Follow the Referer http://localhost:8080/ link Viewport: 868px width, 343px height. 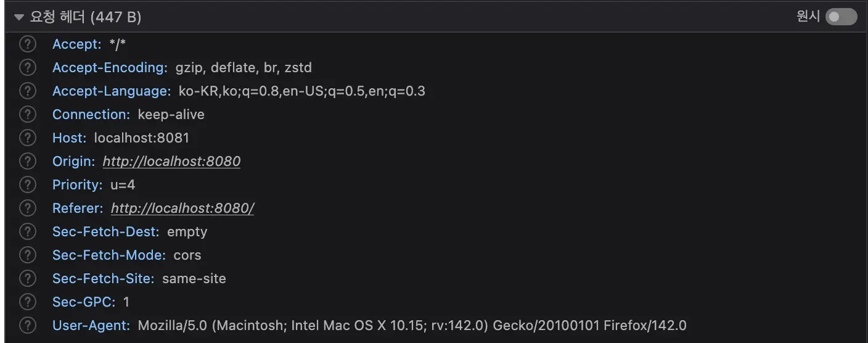pos(182,209)
